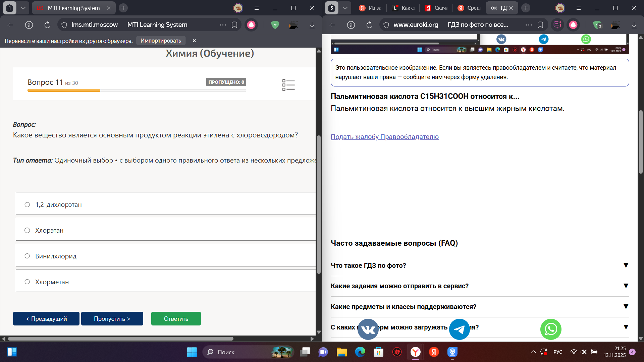Screen dimensions: 644x362
Task: Click back arrow in right euroki browser
Action: 332,25
